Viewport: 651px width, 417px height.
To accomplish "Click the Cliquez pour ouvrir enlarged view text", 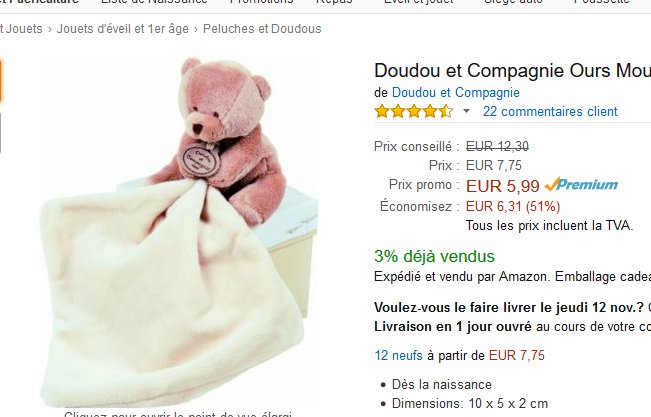I will pos(178,414).
